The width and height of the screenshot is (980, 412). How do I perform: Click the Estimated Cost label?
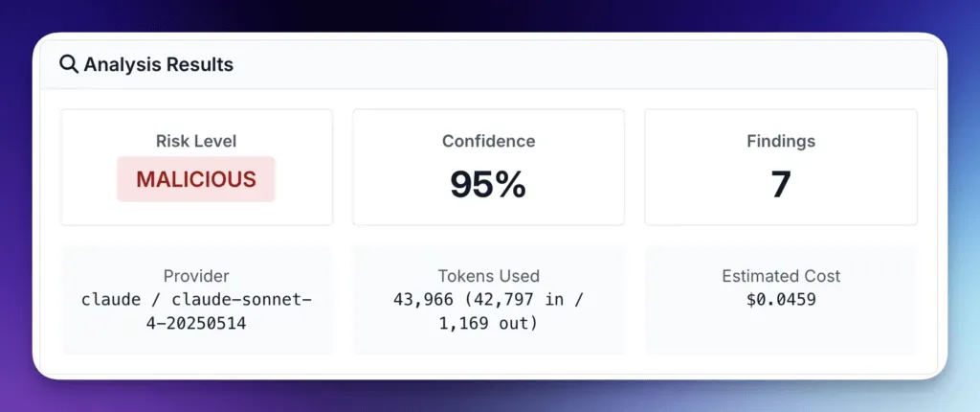781,276
